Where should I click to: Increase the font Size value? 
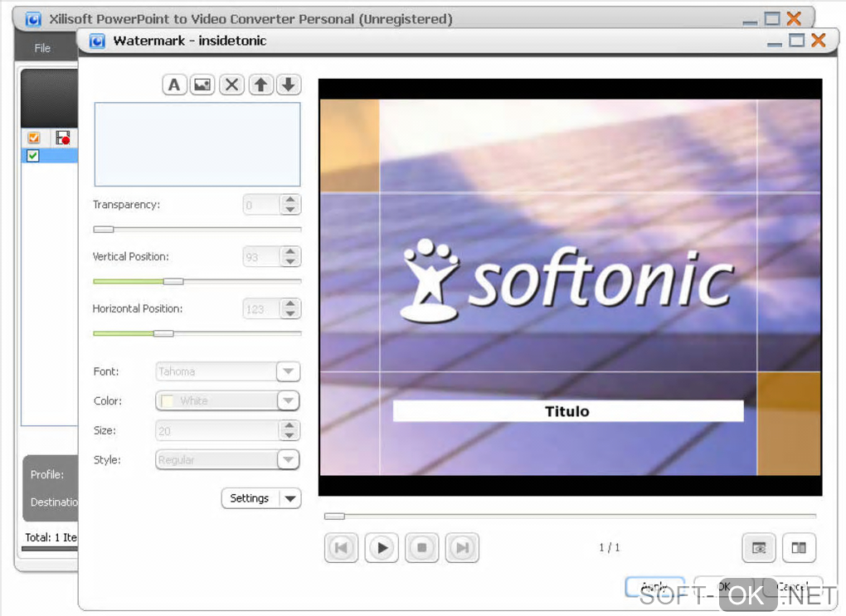(x=289, y=426)
